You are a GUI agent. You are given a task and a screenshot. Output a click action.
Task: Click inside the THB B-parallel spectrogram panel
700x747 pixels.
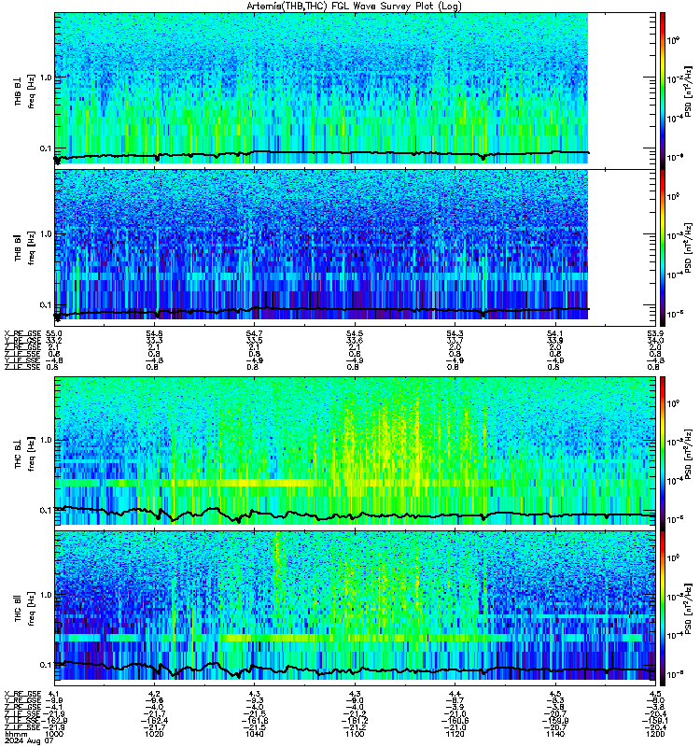click(321, 245)
